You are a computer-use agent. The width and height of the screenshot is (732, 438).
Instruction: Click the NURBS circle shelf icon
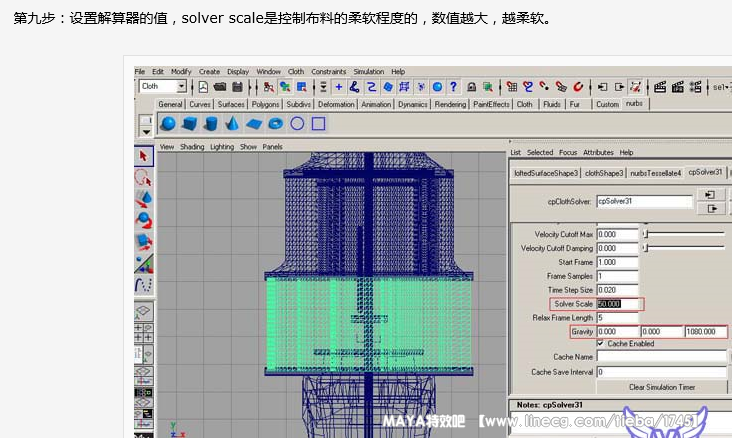coord(297,124)
